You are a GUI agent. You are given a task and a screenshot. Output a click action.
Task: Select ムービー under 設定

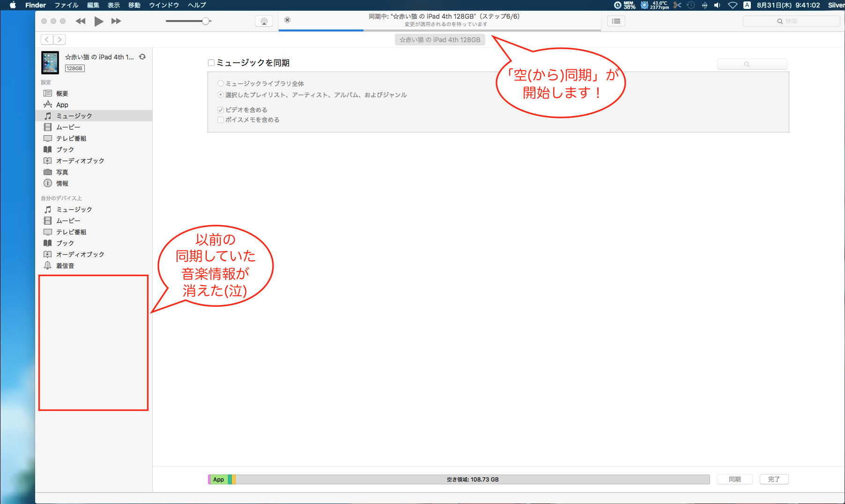(94, 127)
